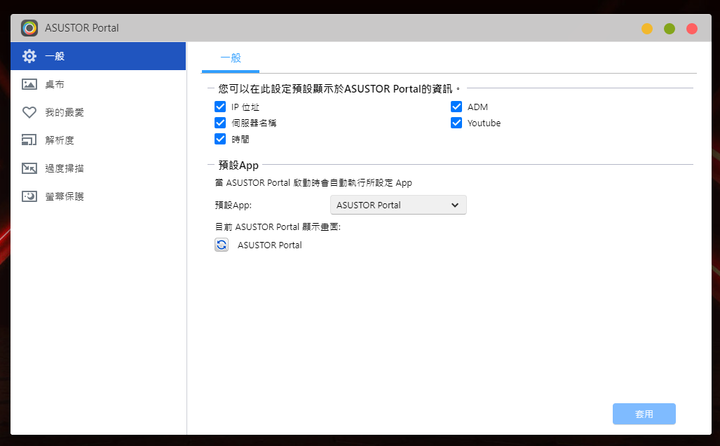Open the 預設App dropdown showing ASUSTOR Portal
Image resolution: width=720 pixels, height=446 pixels.
coord(398,205)
